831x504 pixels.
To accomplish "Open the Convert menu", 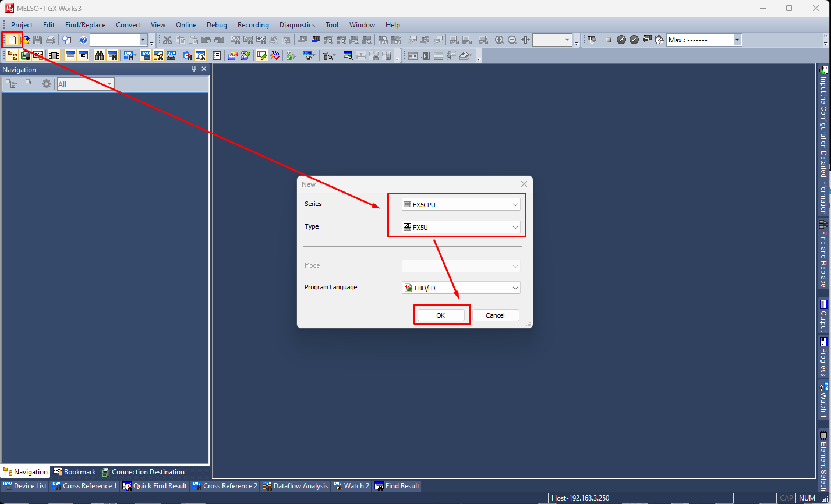I will click(128, 25).
